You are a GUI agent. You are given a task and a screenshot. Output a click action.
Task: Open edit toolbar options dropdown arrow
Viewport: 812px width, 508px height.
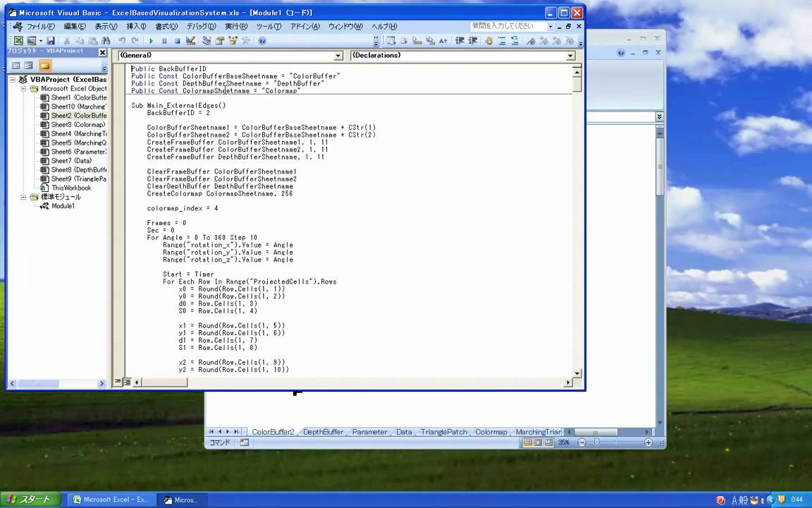tap(581, 40)
